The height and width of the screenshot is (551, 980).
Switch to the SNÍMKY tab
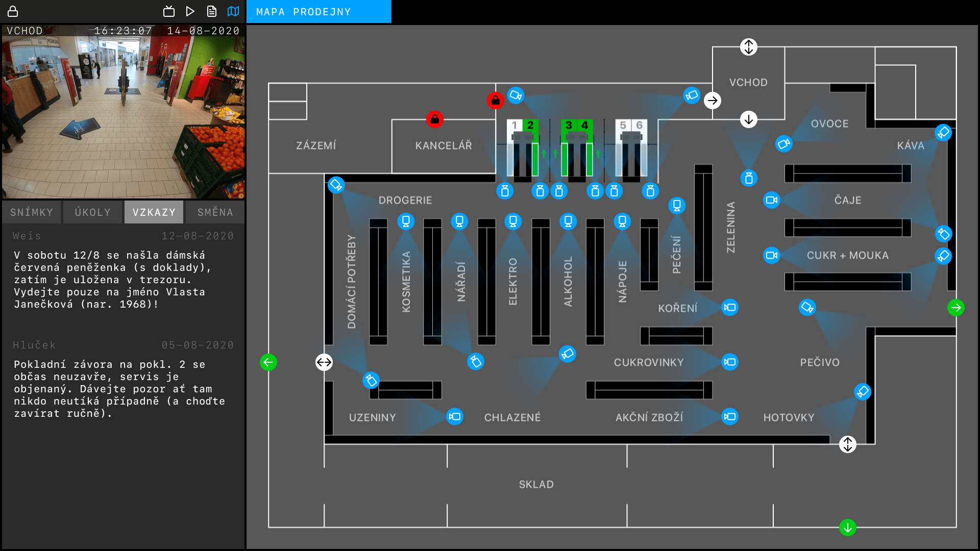(x=32, y=212)
